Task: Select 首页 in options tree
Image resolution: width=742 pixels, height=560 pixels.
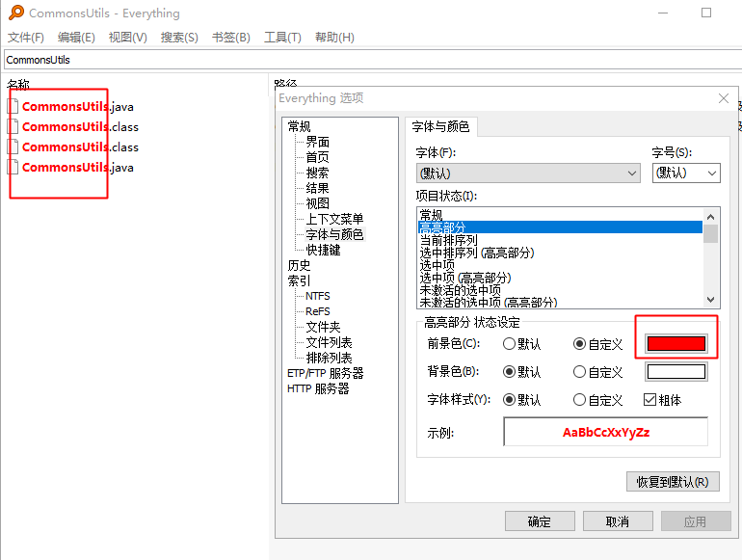Action: coord(318,157)
